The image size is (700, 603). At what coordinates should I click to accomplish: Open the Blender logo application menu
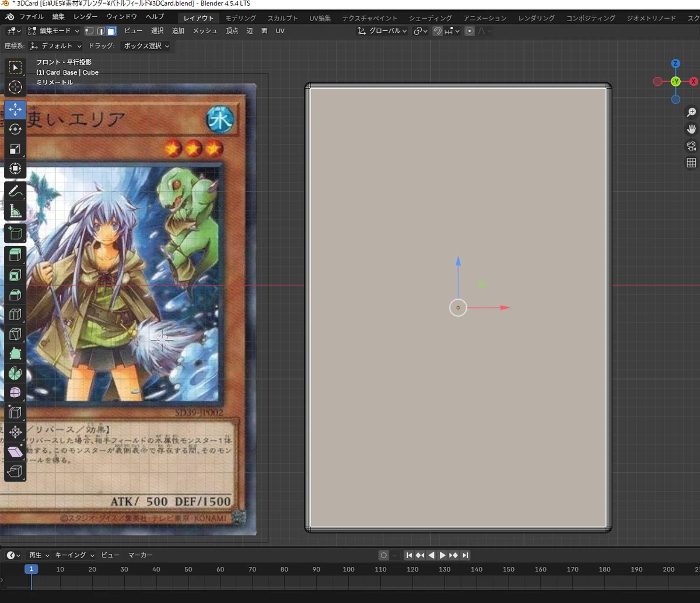point(10,17)
